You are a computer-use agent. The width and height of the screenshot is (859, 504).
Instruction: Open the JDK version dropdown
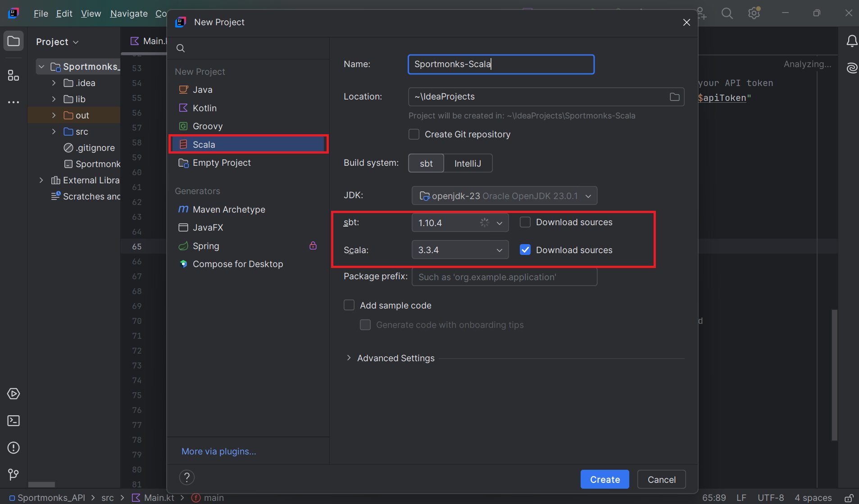pyautogui.click(x=504, y=196)
